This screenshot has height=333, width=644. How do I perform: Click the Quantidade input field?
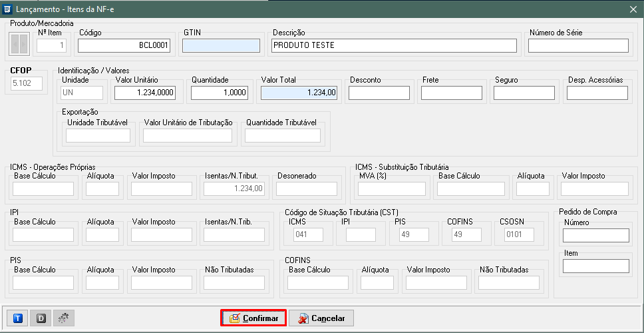click(219, 93)
